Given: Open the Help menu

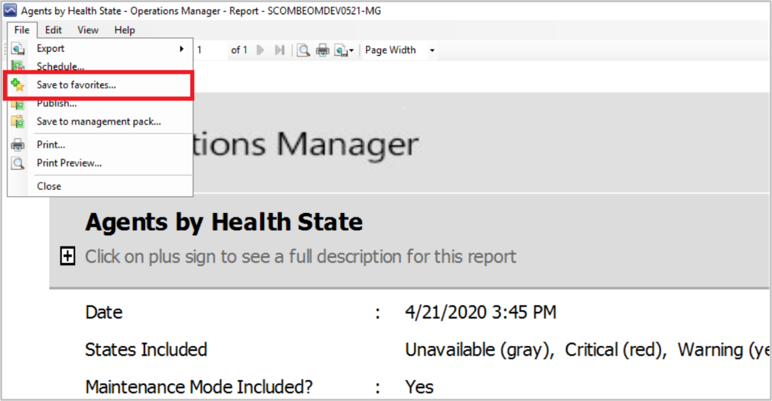Looking at the screenshot, I should click(x=125, y=30).
